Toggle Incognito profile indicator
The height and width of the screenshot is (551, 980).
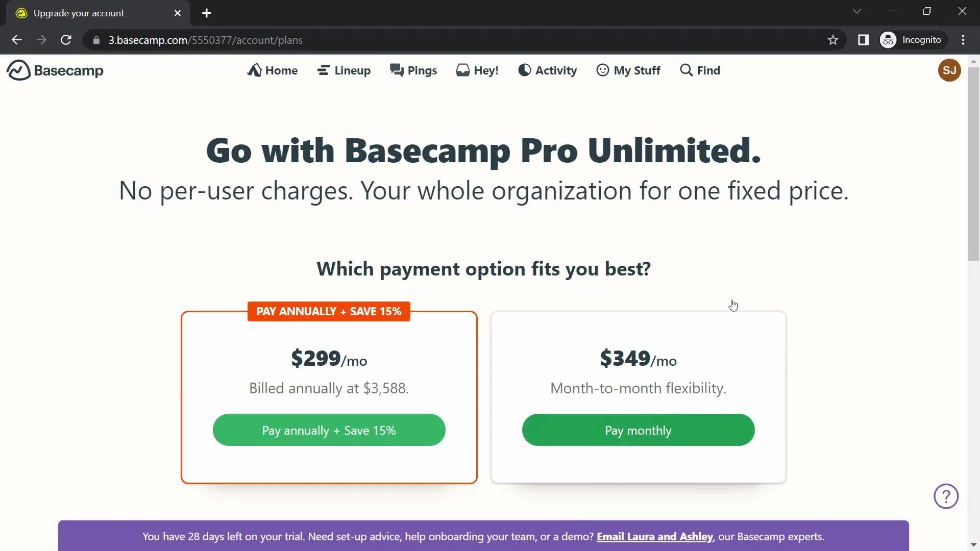pos(913,40)
